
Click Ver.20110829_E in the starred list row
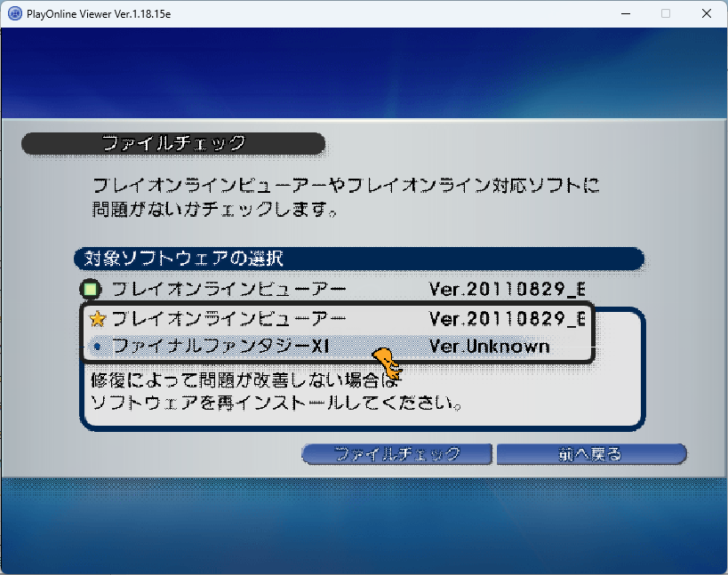click(x=507, y=319)
